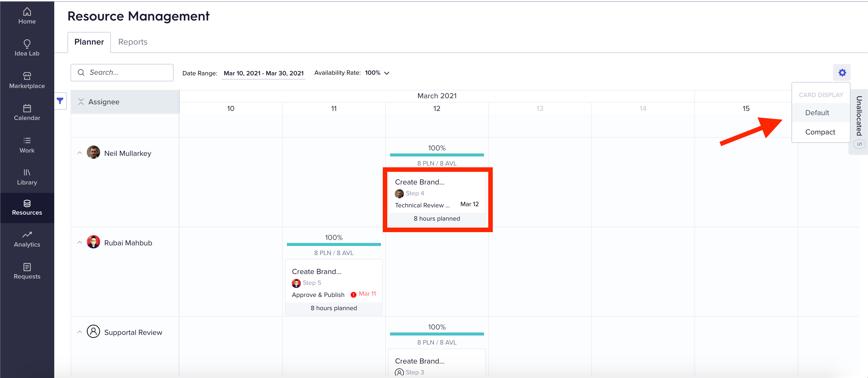Open Idea Lab from sidebar
This screenshot has height=378, width=868.
click(x=27, y=48)
